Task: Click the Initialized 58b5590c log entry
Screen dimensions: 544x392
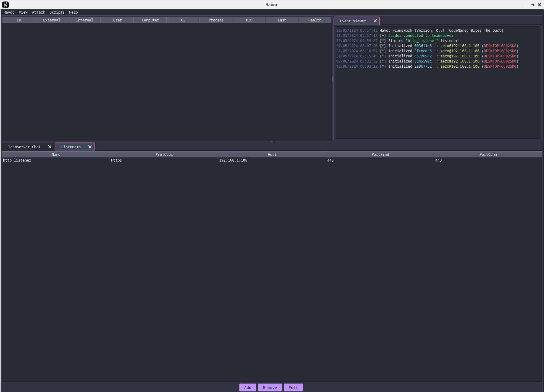Action: (427, 61)
